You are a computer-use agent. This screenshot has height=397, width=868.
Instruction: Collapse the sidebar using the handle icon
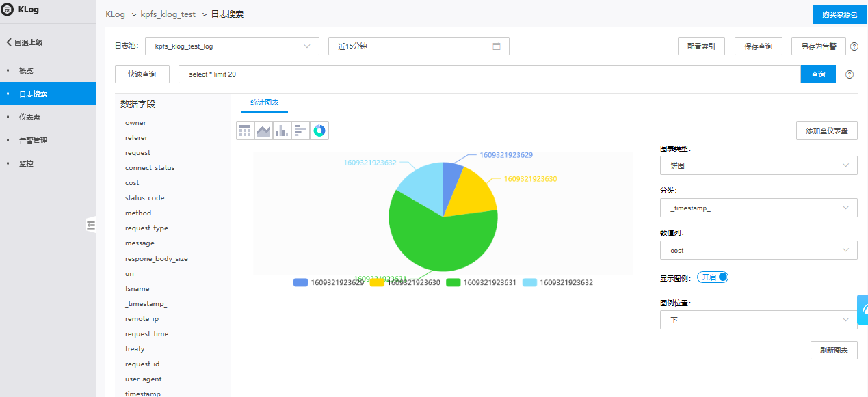pos(90,225)
